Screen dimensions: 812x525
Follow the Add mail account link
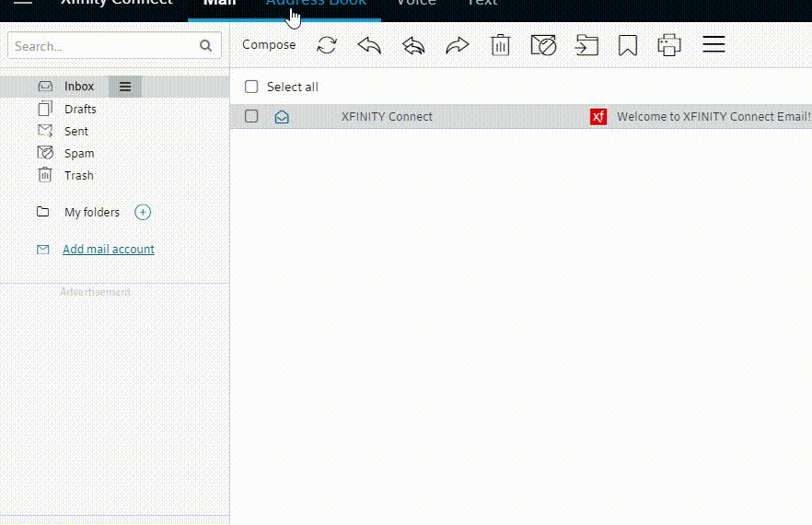pyautogui.click(x=109, y=250)
